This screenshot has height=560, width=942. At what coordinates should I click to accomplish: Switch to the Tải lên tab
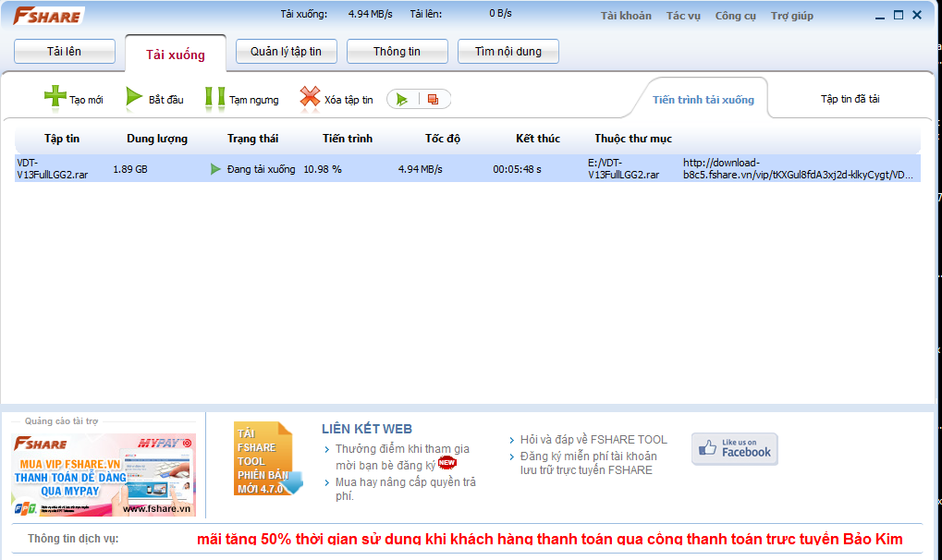click(x=65, y=52)
